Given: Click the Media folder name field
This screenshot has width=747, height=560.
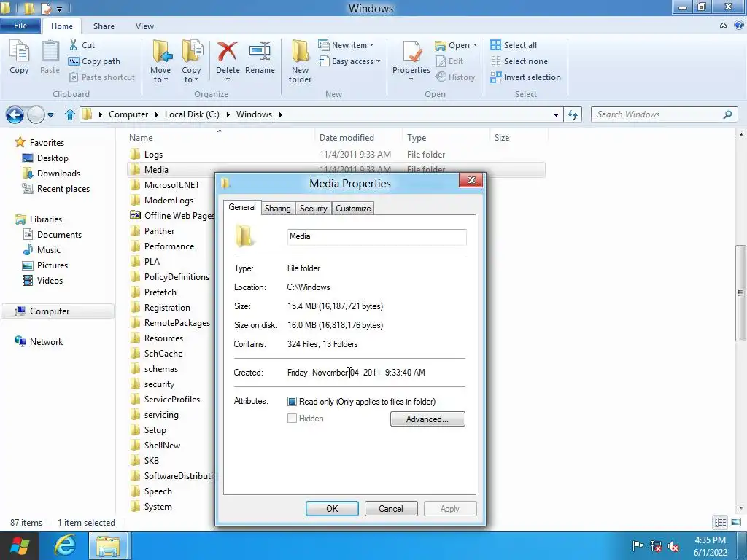Looking at the screenshot, I should click(x=376, y=237).
